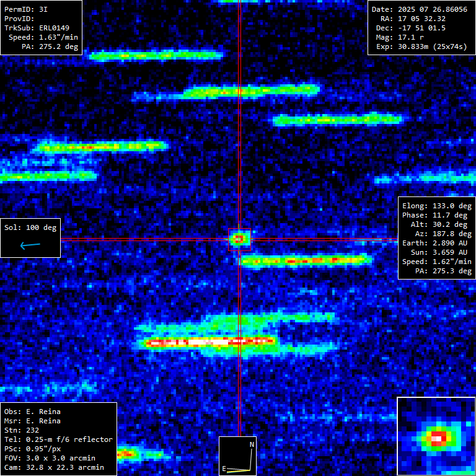Click the 'Exp: 30.833m (25x74s)' line

pyautogui.click(x=421, y=46)
